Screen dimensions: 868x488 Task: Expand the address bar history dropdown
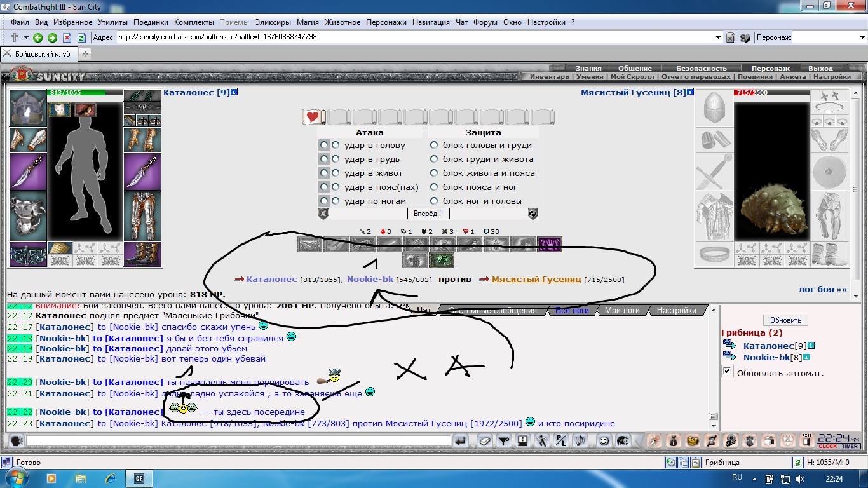point(718,37)
